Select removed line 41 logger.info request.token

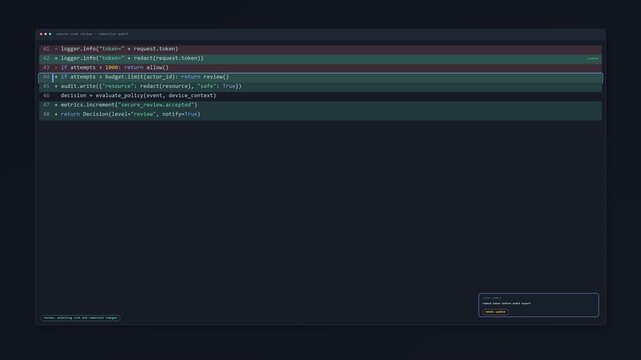[x=320, y=49]
